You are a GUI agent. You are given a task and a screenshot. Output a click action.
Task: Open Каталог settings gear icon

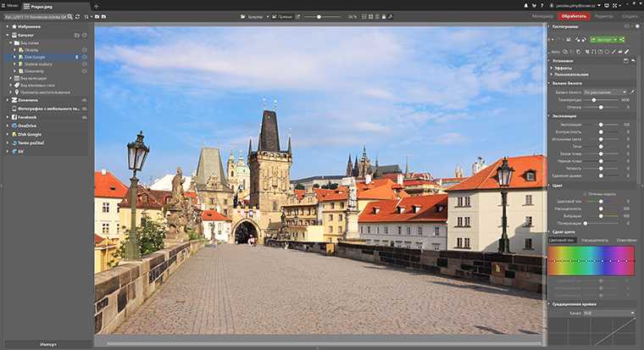85,36
